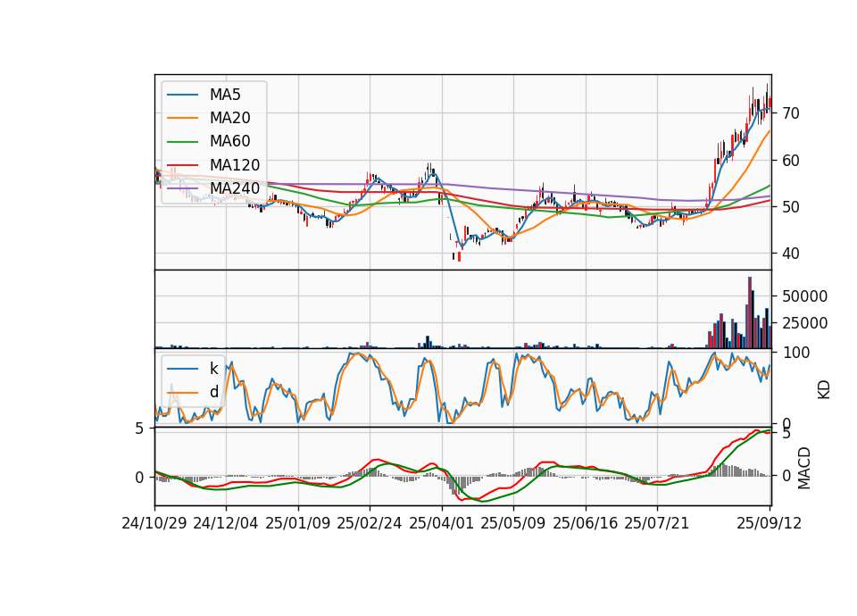Click the purple MA240 legend line sample
The height and width of the screenshot is (616, 857).
click(x=182, y=188)
